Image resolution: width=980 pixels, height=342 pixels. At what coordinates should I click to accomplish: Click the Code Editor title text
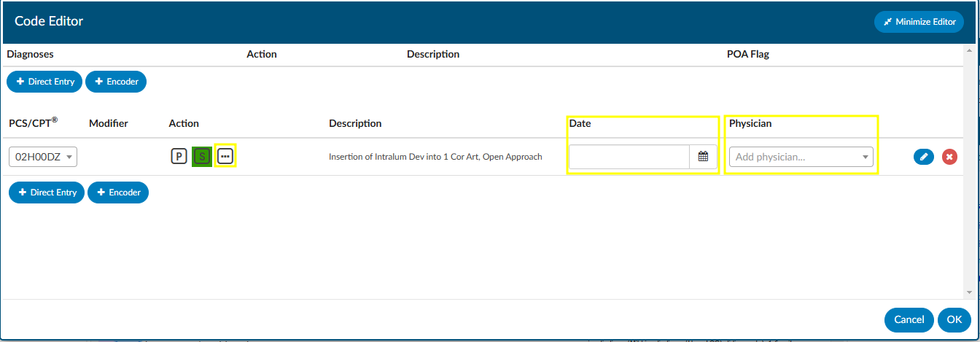(49, 21)
